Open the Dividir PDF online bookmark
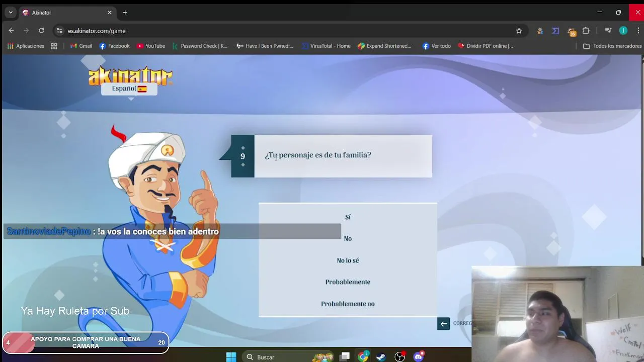 [x=485, y=46]
